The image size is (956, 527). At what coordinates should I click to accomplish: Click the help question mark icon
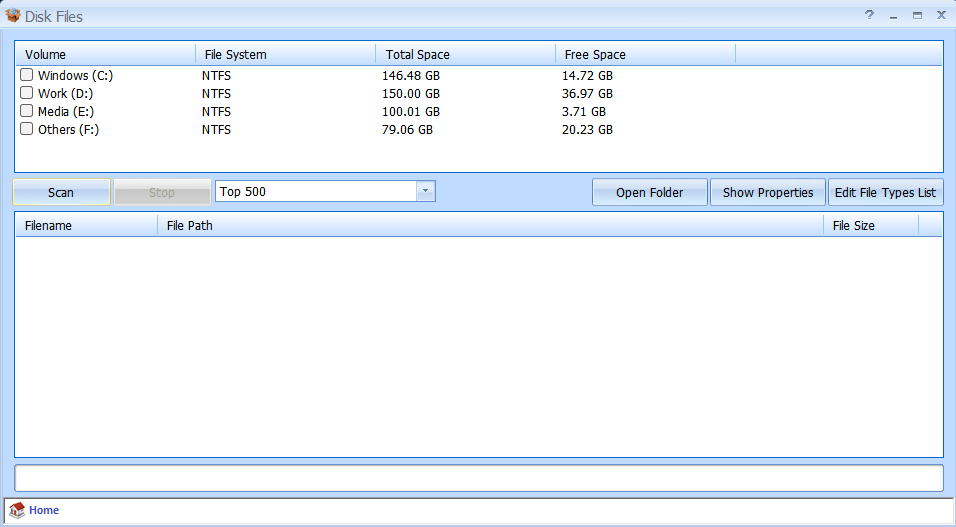869,15
